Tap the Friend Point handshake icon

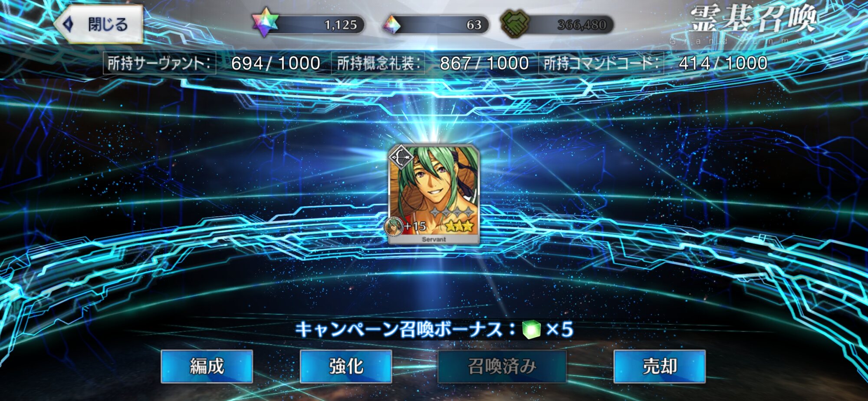coord(515,23)
